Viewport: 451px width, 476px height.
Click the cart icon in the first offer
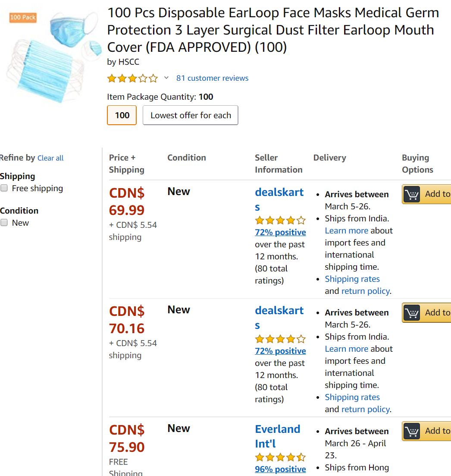click(x=412, y=194)
